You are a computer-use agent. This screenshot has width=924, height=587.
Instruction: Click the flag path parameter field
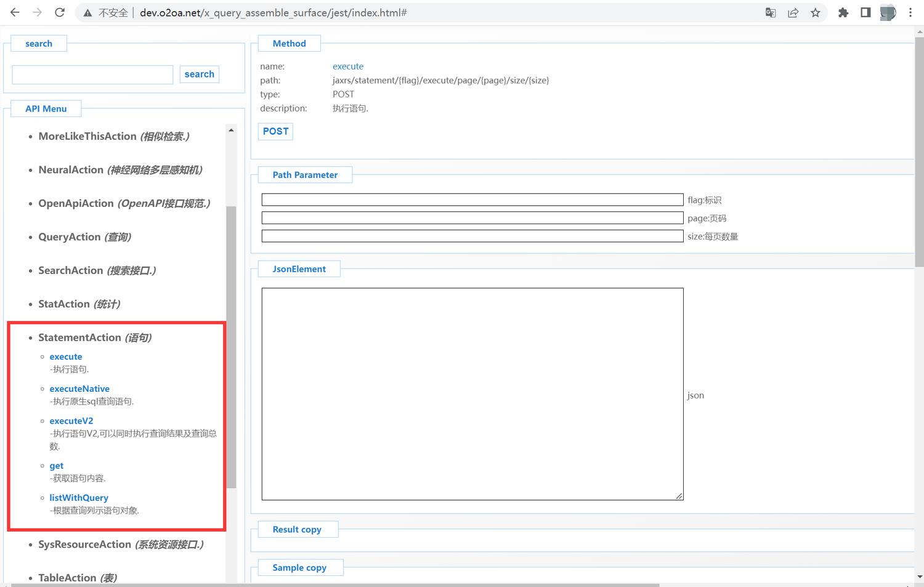(x=472, y=200)
